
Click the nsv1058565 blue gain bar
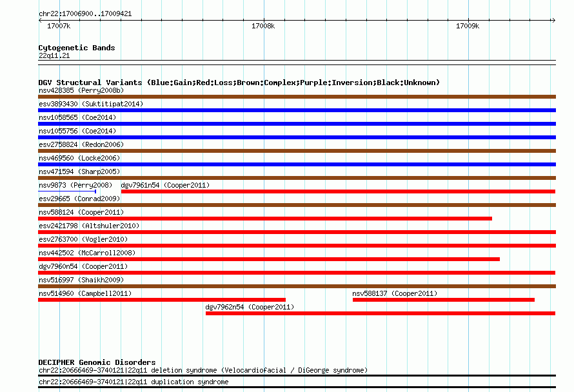tap(297, 124)
